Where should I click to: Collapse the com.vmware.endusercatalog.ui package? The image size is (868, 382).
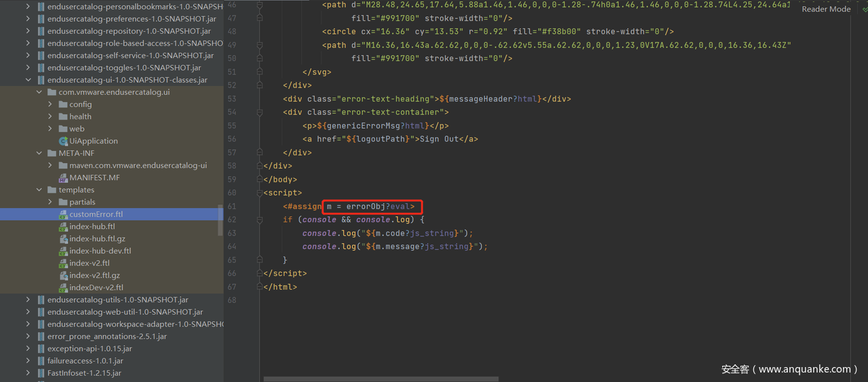pos(39,92)
